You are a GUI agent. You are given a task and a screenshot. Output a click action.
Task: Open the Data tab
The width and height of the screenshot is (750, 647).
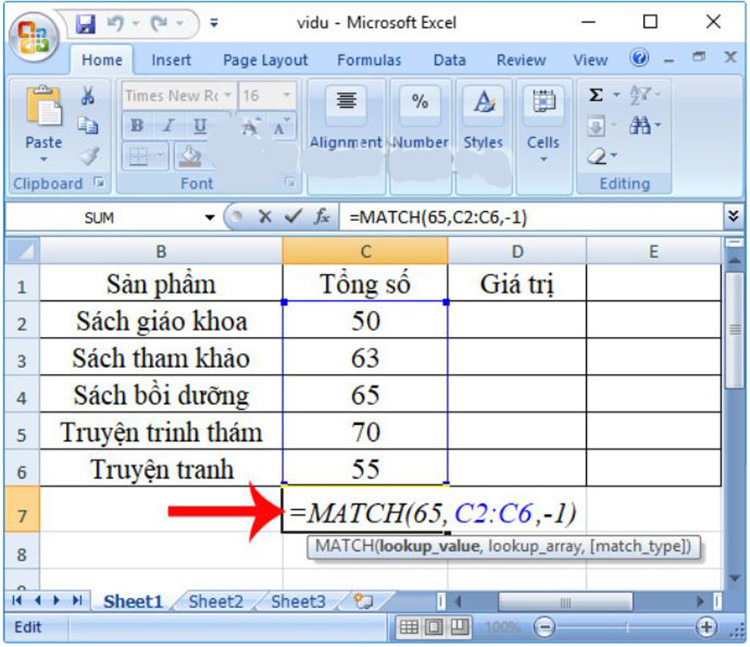450,60
